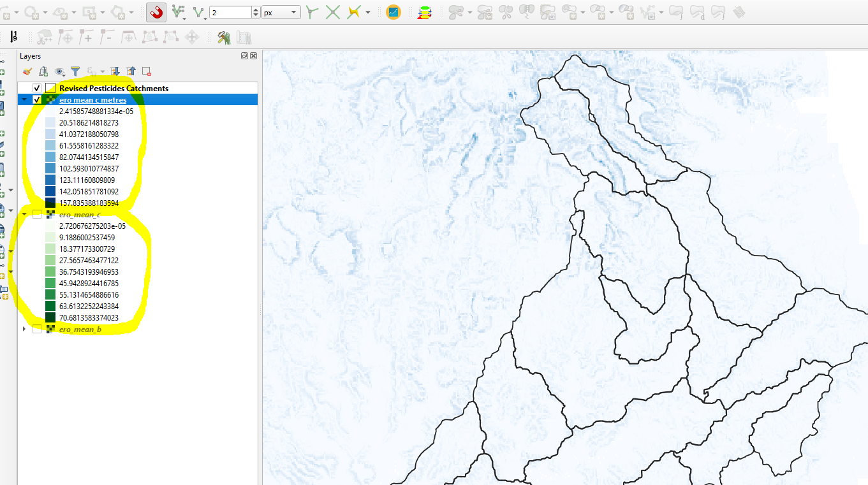This screenshot has width=868, height=485.
Task: Open the filter by expression dropdown arrow
Action: click(103, 72)
